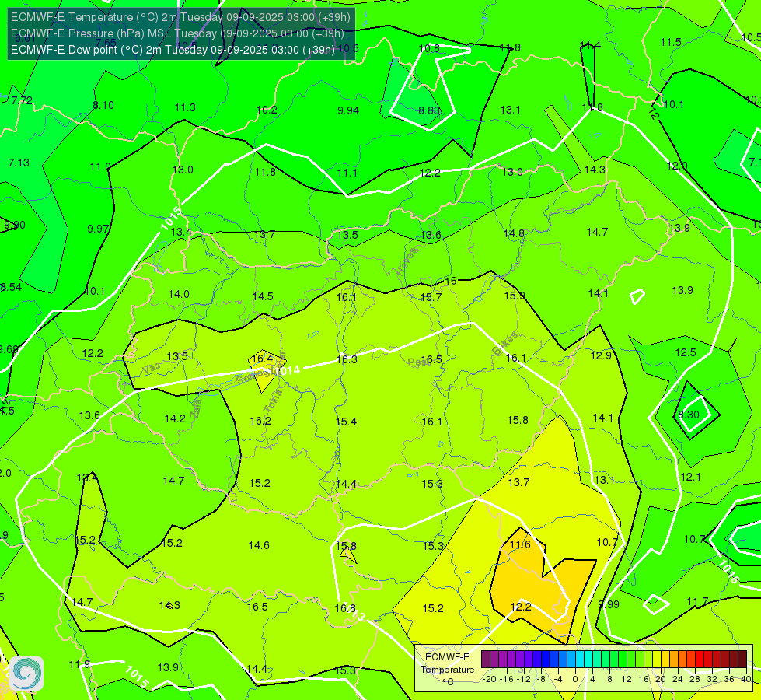Screen dimensions: 761x700
Task: Click the 7.72 temperature value
Action: pos(22,100)
